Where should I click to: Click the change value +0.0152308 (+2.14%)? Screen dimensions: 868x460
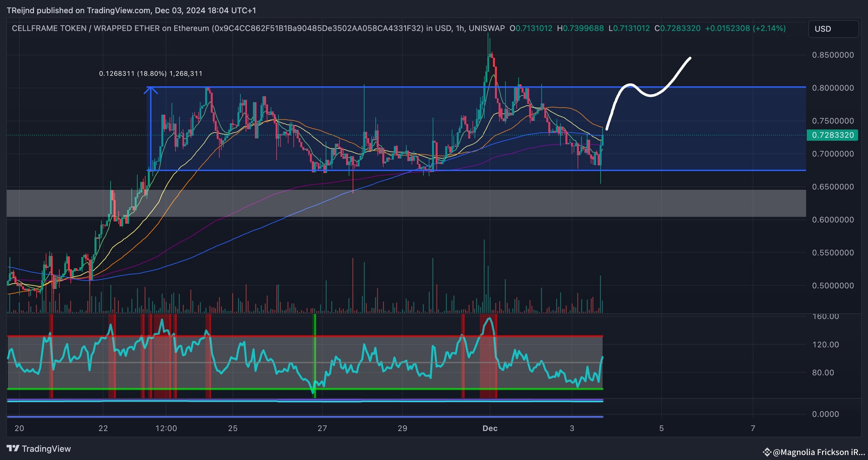click(x=746, y=28)
